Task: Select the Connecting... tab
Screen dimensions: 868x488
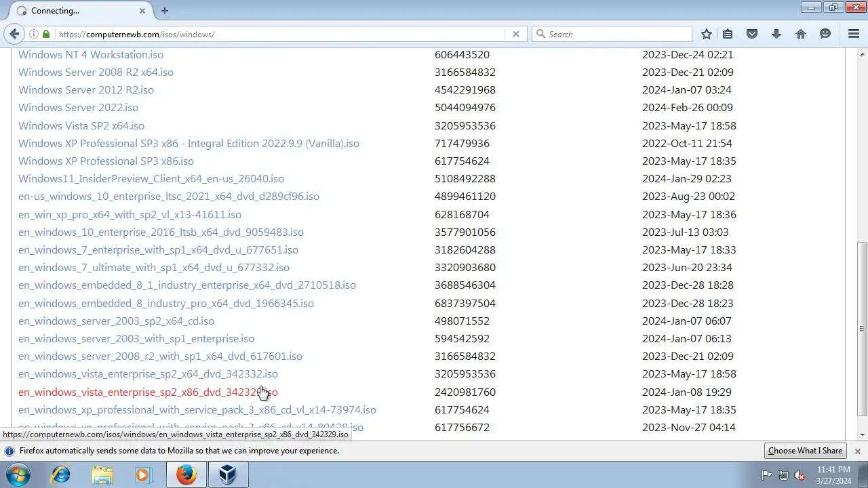Action: click(x=81, y=11)
